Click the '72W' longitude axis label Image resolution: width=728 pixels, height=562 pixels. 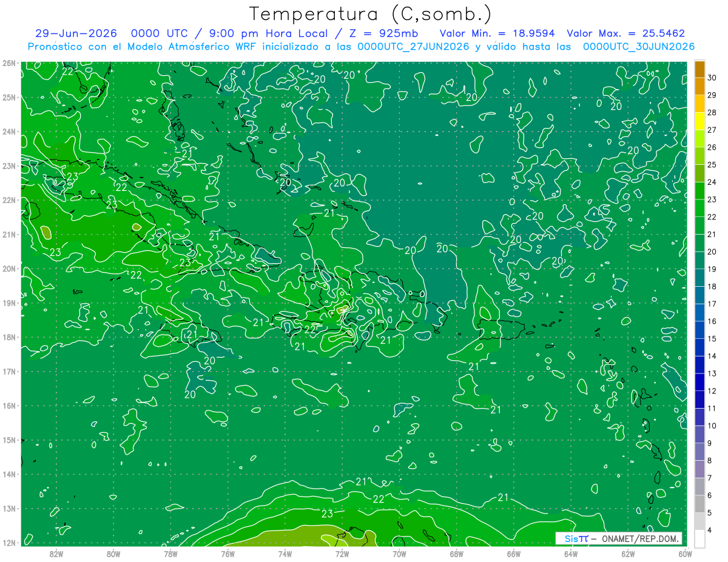click(342, 554)
